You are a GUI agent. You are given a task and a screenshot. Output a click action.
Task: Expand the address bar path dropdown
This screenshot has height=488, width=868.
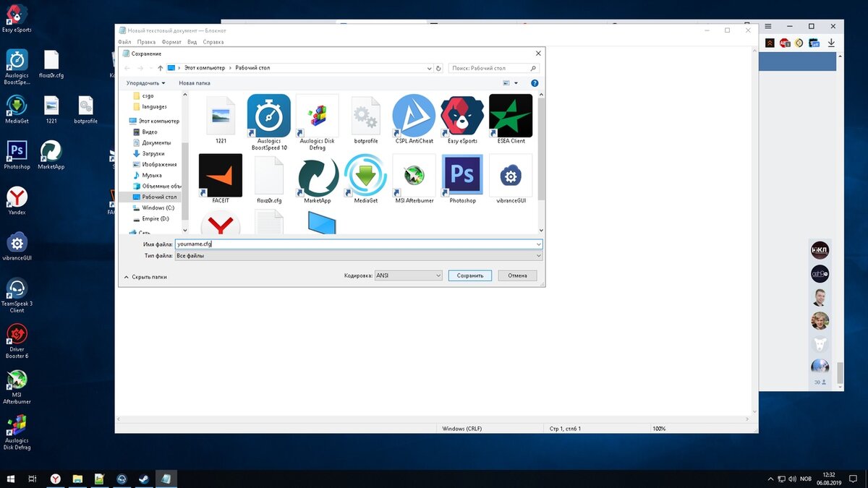click(429, 68)
